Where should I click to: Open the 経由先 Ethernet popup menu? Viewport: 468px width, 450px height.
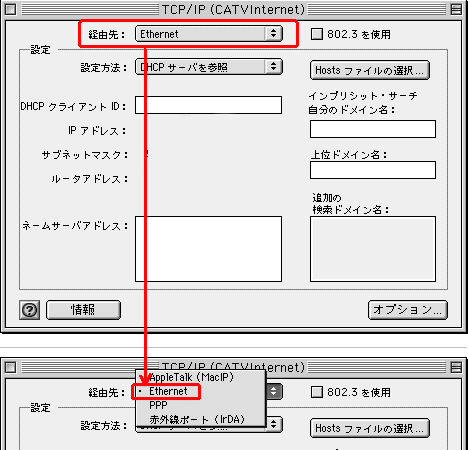[x=209, y=34]
